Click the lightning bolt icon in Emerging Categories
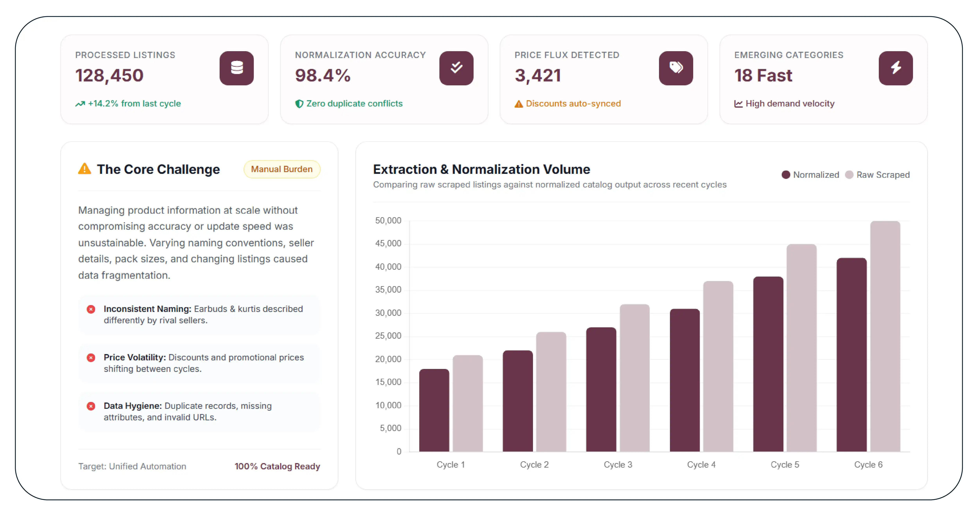Image resolution: width=980 pixels, height=516 pixels. 896,68
